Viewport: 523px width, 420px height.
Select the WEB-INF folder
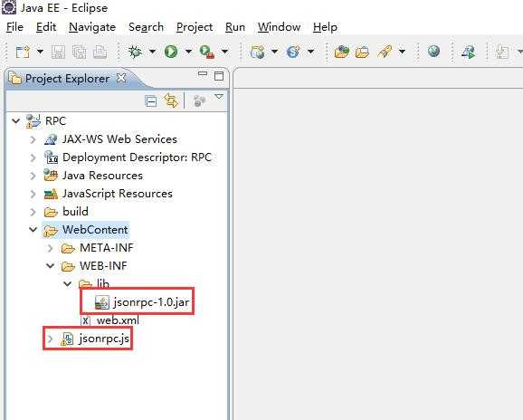click(x=103, y=266)
